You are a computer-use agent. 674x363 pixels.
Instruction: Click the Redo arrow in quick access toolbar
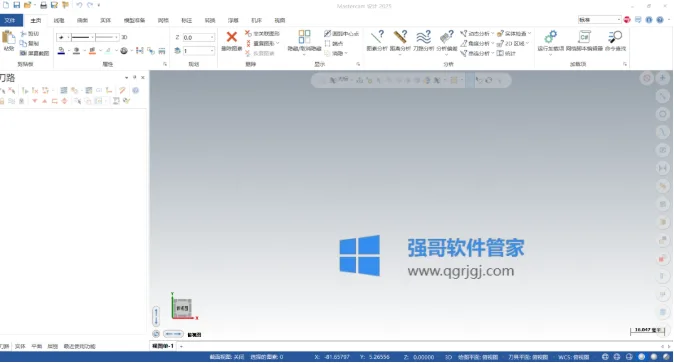pyautogui.click(x=90, y=5)
